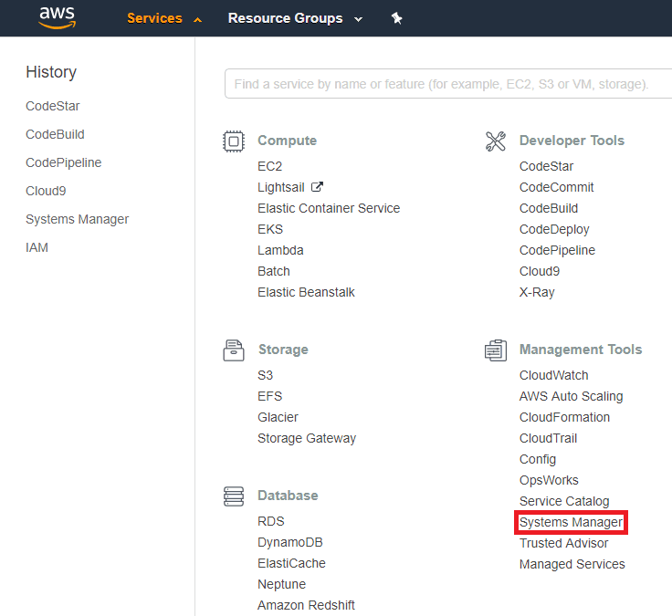672x616 pixels.
Task: Click the caret arrow next to Services
Action: tap(197, 20)
